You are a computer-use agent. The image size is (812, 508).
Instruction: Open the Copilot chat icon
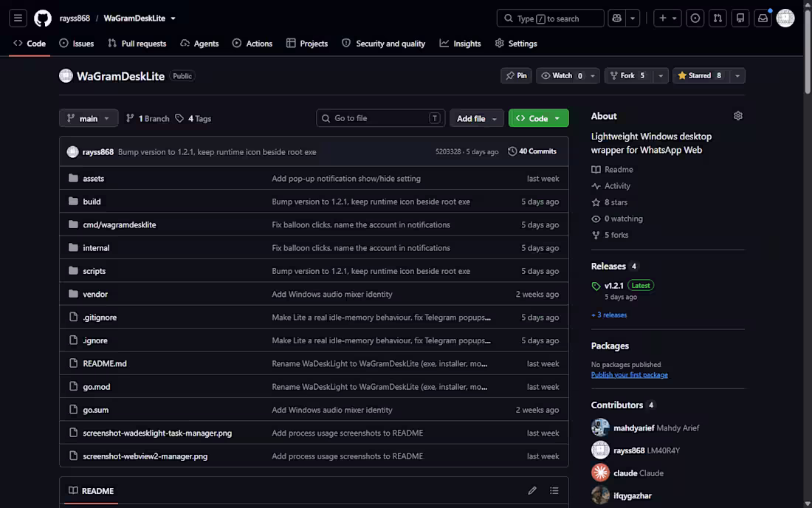[617, 18]
